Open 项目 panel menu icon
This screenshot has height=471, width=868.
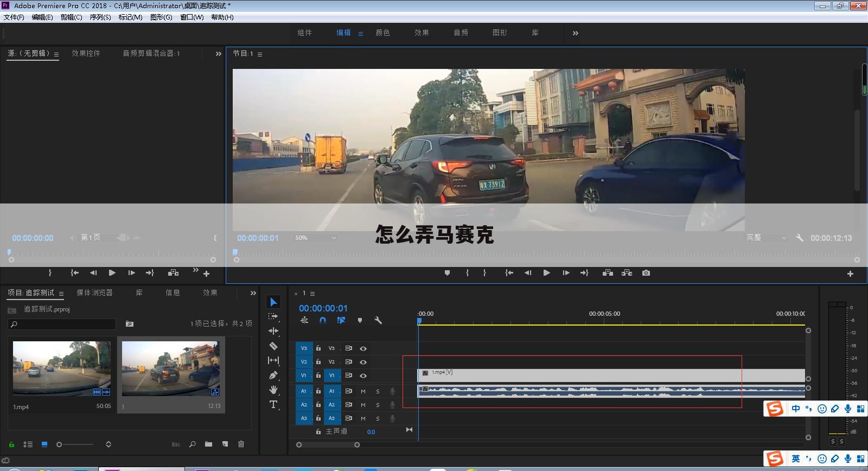[x=61, y=294]
